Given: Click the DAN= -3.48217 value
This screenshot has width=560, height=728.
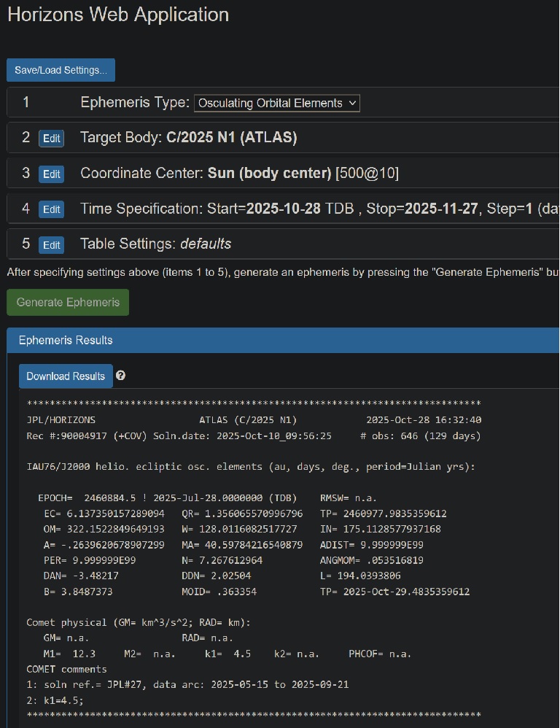Looking at the screenshot, I should (x=81, y=576).
